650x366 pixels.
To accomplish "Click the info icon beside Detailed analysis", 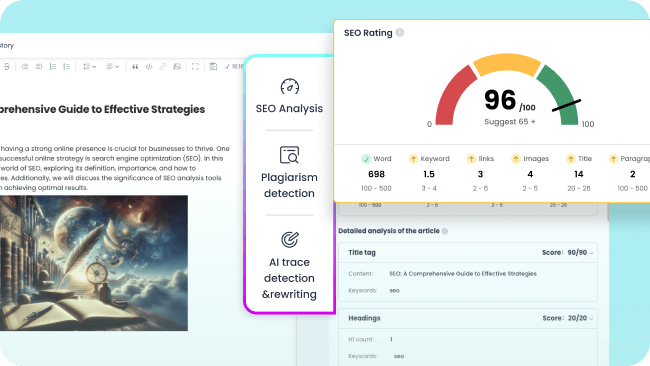I will 445,231.
